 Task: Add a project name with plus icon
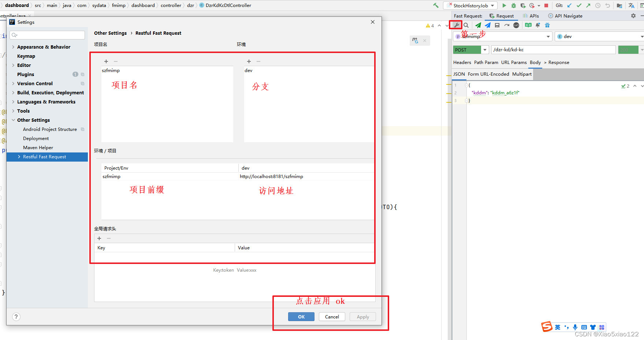coord(106,61)
